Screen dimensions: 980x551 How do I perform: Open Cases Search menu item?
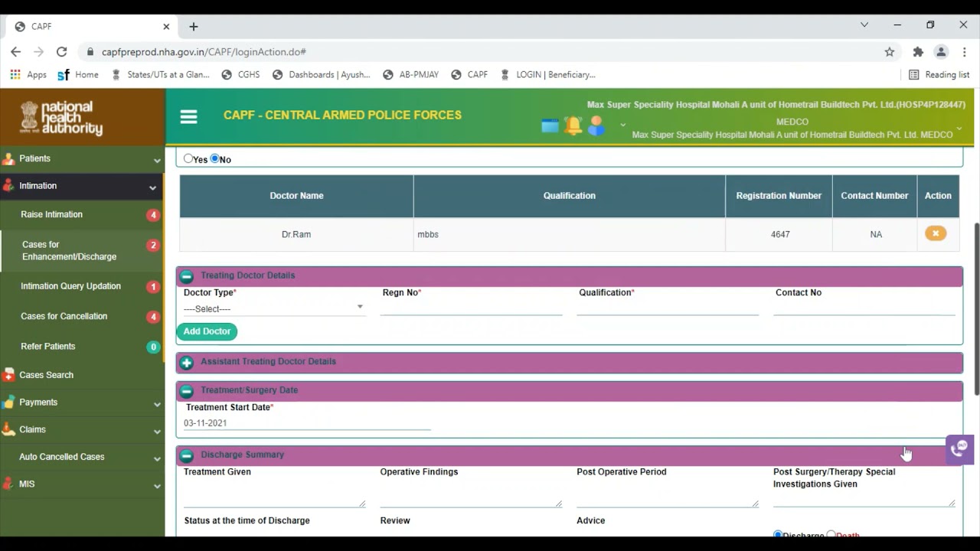46,375
